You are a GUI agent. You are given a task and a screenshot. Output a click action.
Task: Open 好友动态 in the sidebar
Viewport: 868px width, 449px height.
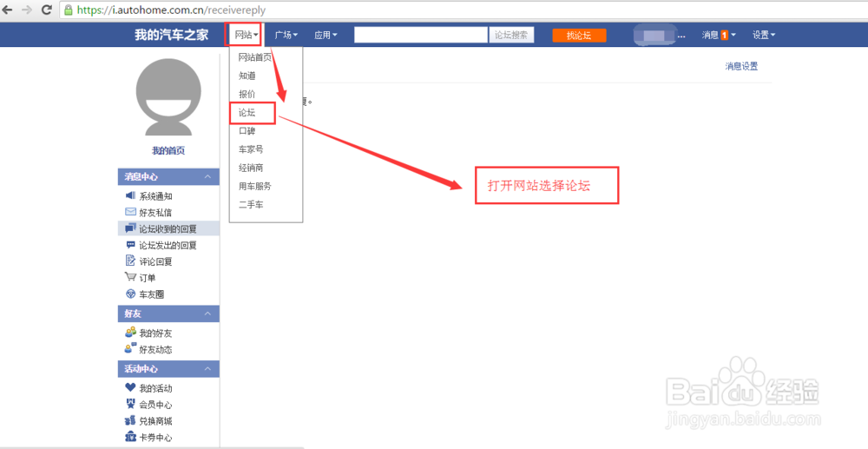point(155,349)
